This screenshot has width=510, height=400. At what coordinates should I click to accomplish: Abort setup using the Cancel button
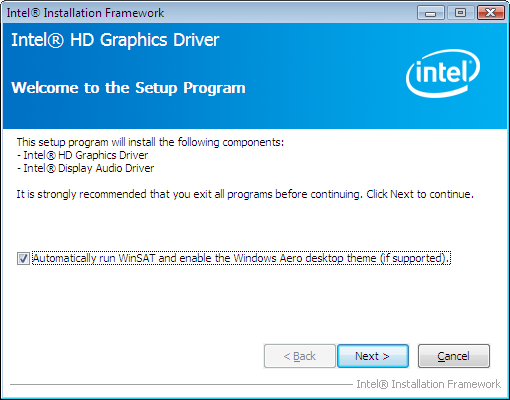454,356
